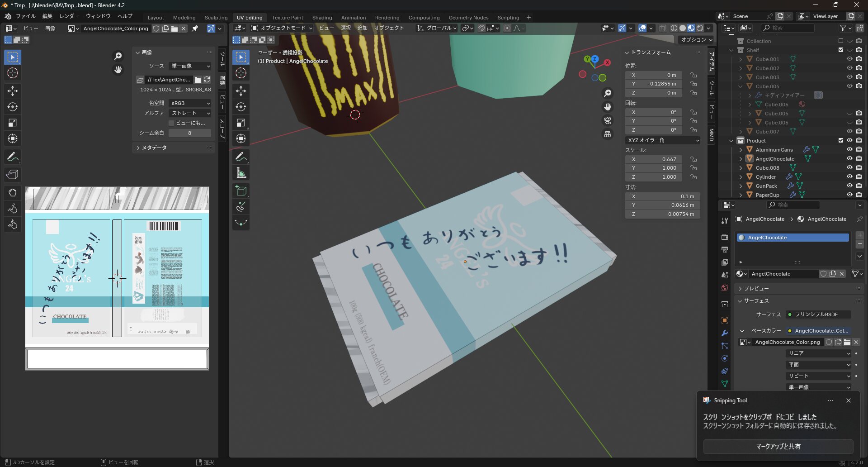Select the 3D Cursor tool in viewport
The height and width of the screenshot is (467, 868).
pyautogui.click(x=241, y=73)
